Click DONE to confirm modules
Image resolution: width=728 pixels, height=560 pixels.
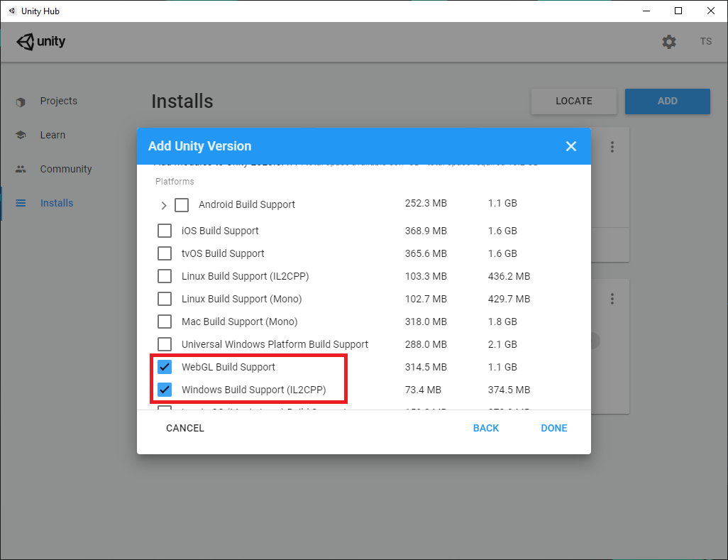[554, 428]
